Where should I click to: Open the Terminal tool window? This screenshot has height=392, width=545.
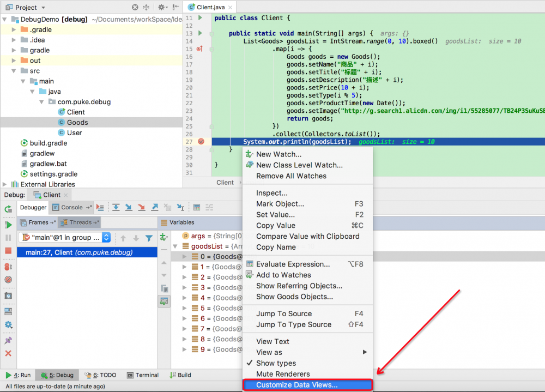point(143,375)
